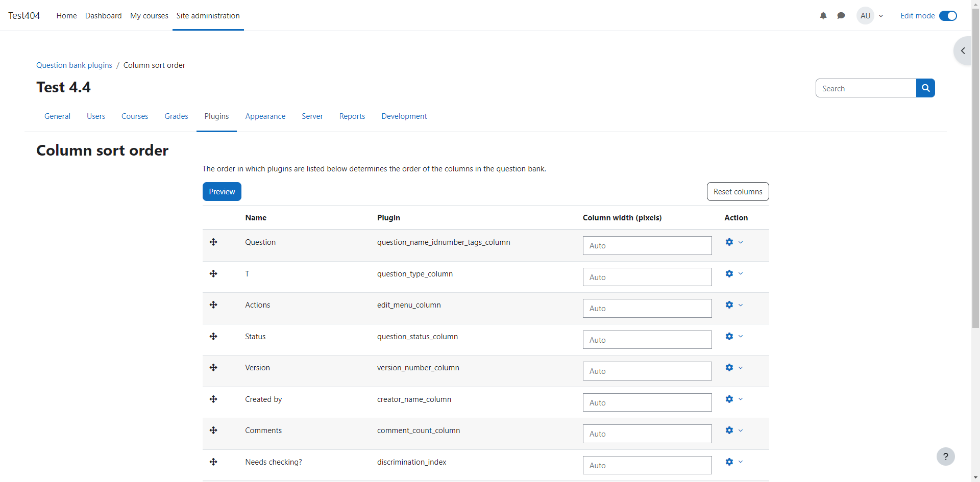Open Site administration in top navigation
Image resolution: width=980 pixels, height=482 pixels.
208,16
